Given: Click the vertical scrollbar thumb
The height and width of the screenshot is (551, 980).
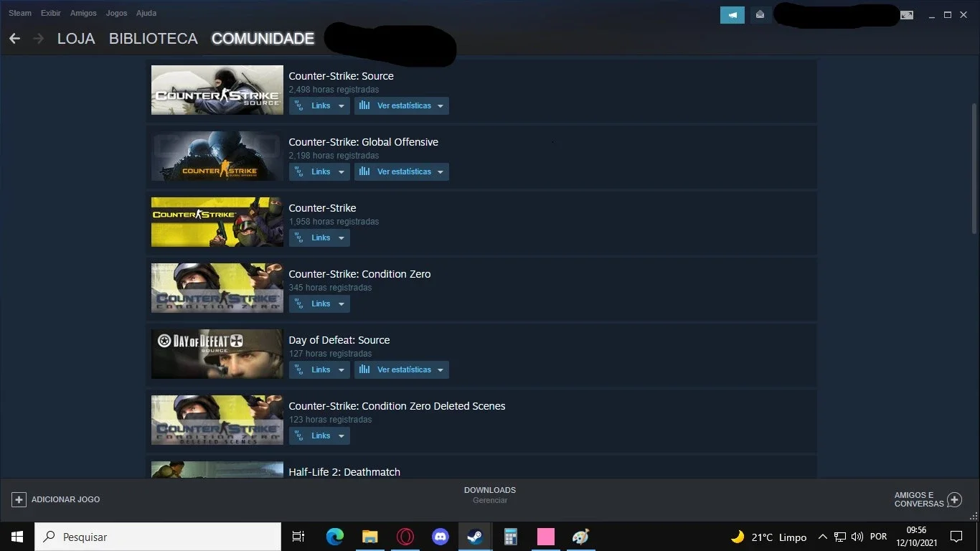Looking at the screenshot, I should pos(974,168).
